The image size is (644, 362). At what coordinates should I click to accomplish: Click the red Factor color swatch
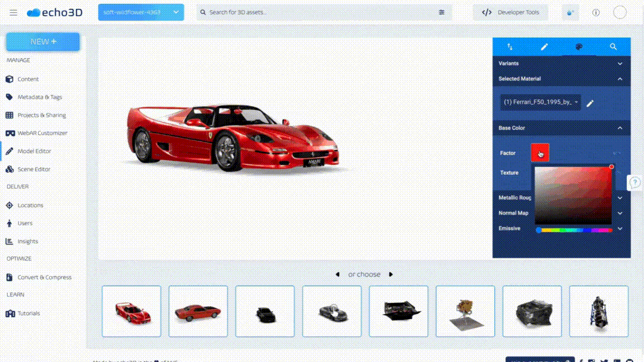click(x=540, y=153)
